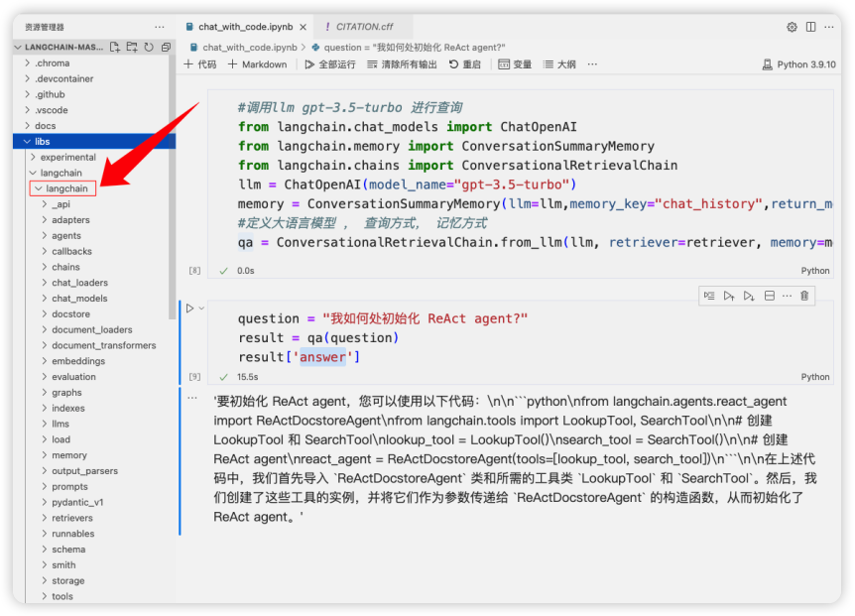Open the document_loaders folder
Image resolution: width=855 pixels, height=616 pixels.
pyautogui.click(x=94, y=329)
